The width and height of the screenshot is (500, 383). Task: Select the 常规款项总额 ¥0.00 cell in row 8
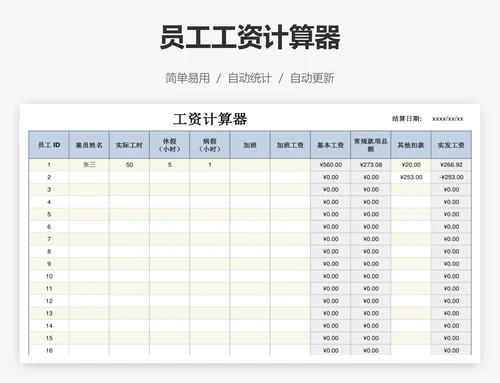point(371,251)
